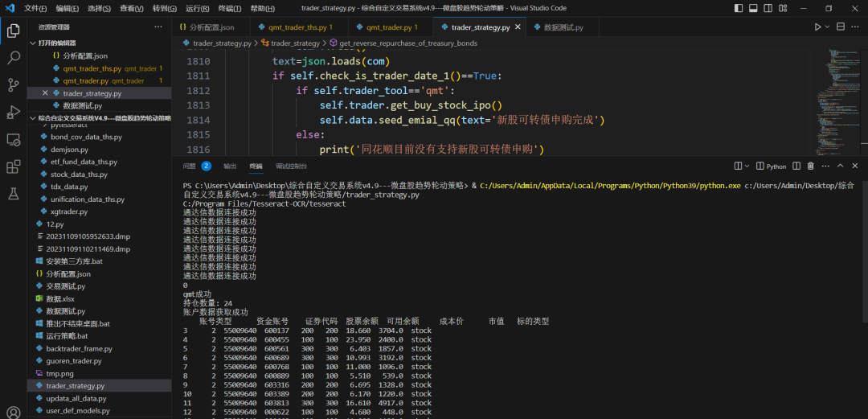Toggle the primary side bar layout icon
This screenshot has width=868, height=419.
739,8
